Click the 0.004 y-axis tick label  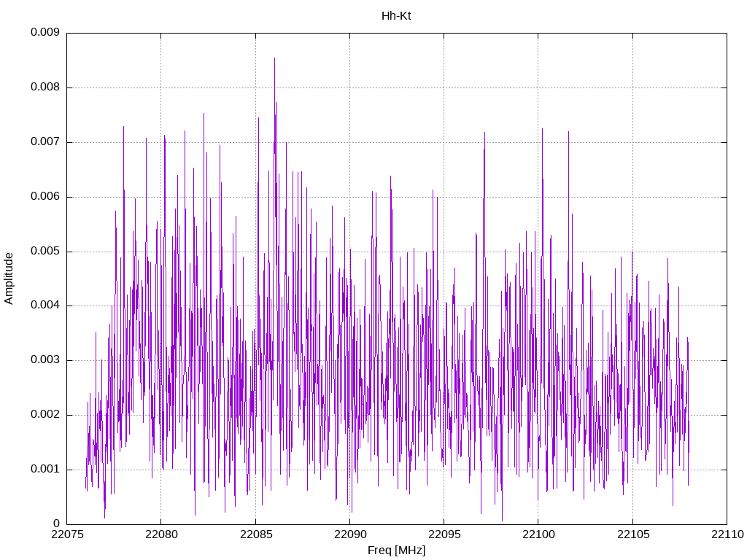tap(45, 306)
